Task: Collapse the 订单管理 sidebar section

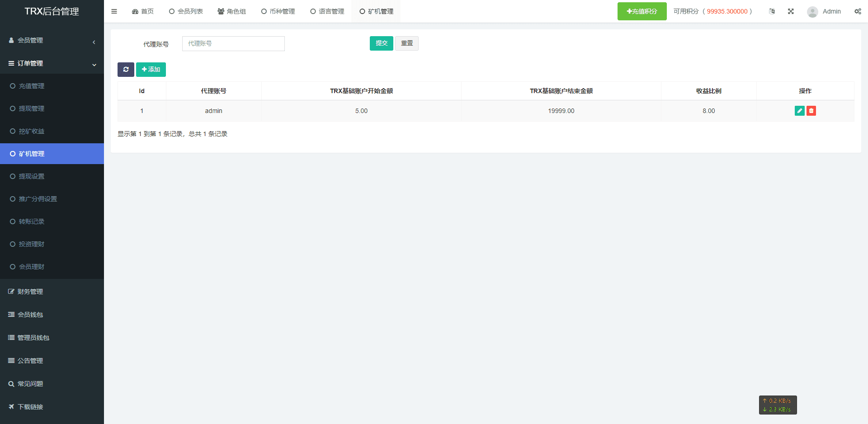Action: click(52, 63)
